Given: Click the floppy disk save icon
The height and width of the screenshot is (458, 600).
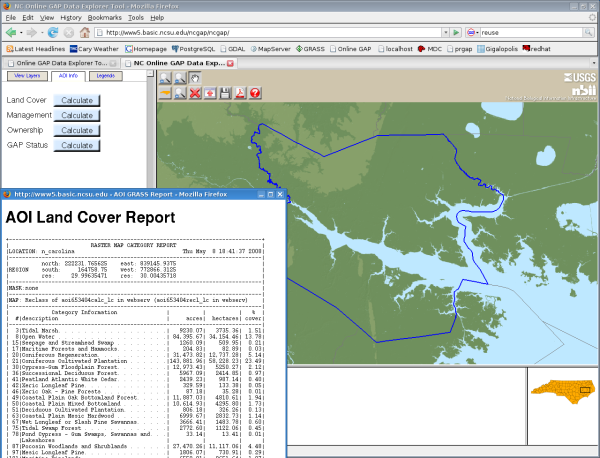Looking at the screenshot, I should (225, 93).
